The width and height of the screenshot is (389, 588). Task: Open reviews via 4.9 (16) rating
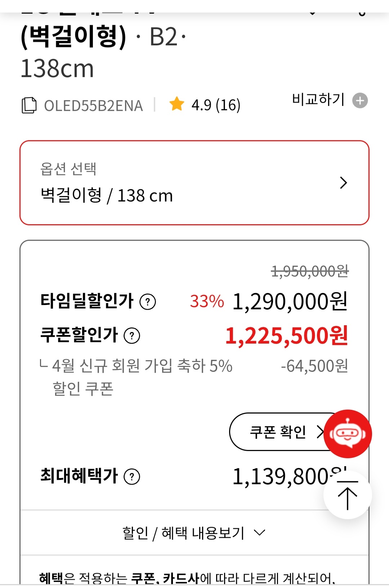click(215, 105)
